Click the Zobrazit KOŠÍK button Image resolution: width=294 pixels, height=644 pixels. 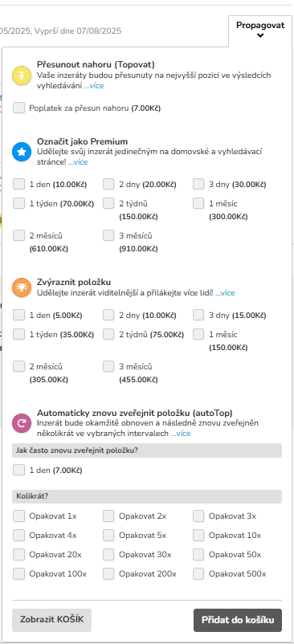tap(51, 620)
